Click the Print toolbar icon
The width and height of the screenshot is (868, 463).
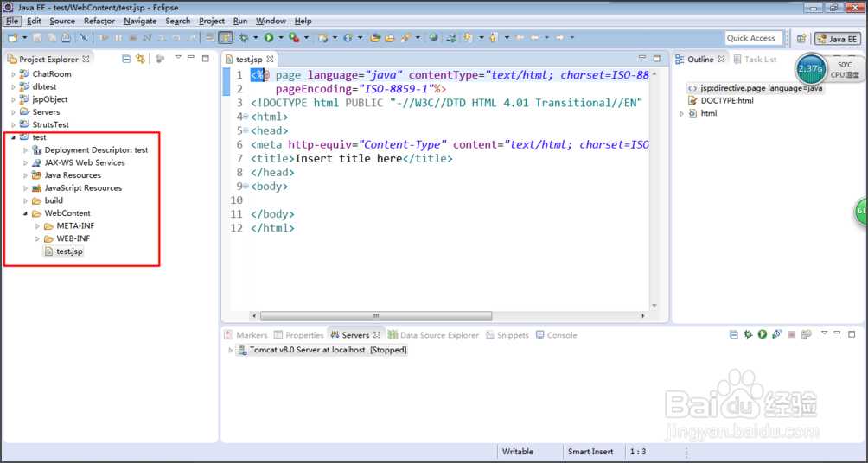point(66,38)
